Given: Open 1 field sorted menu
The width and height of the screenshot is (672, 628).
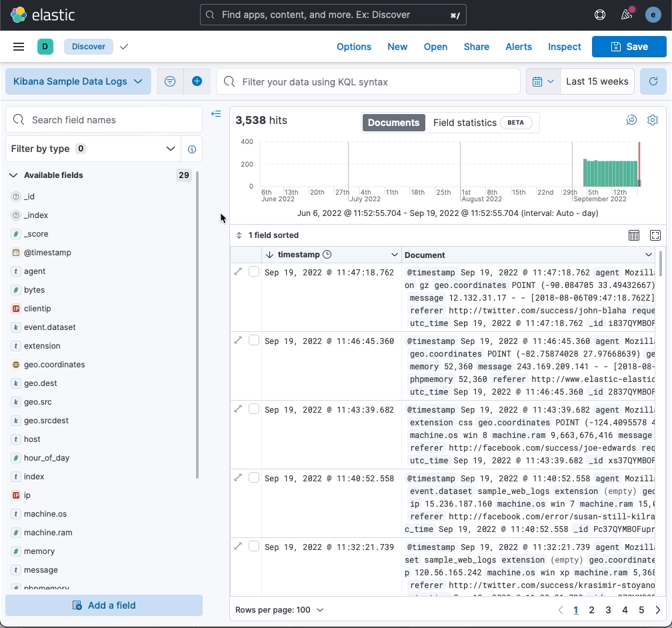Looking at the screenshot, I should coord(267,235).
